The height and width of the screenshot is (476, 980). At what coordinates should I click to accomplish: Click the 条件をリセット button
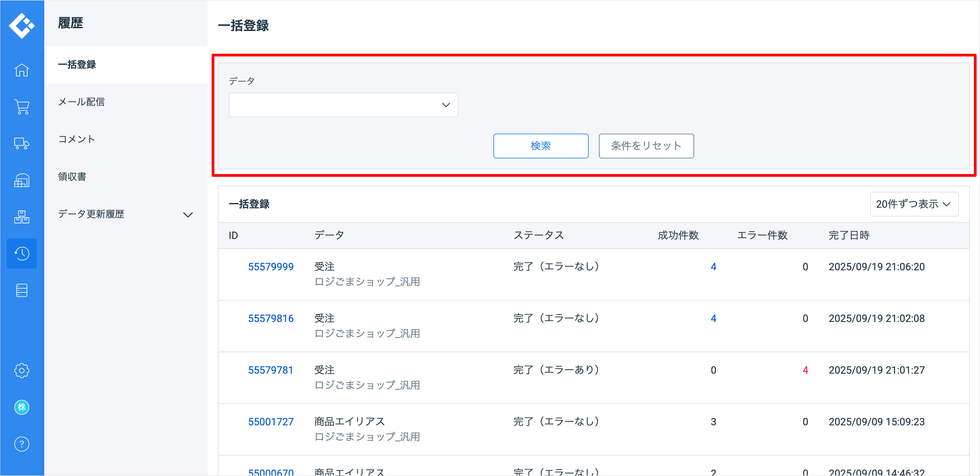pos(646,146)
